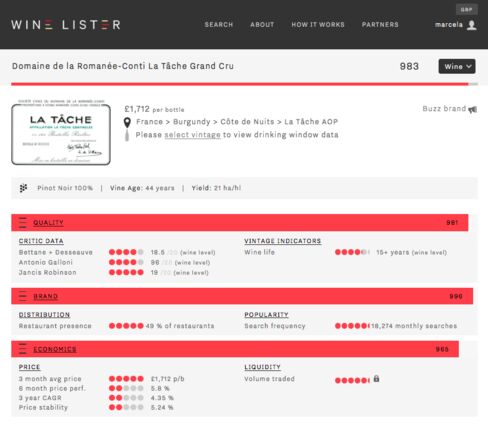
Task: Click the 3 year CAGR row
Action: [x=96, y=398]
